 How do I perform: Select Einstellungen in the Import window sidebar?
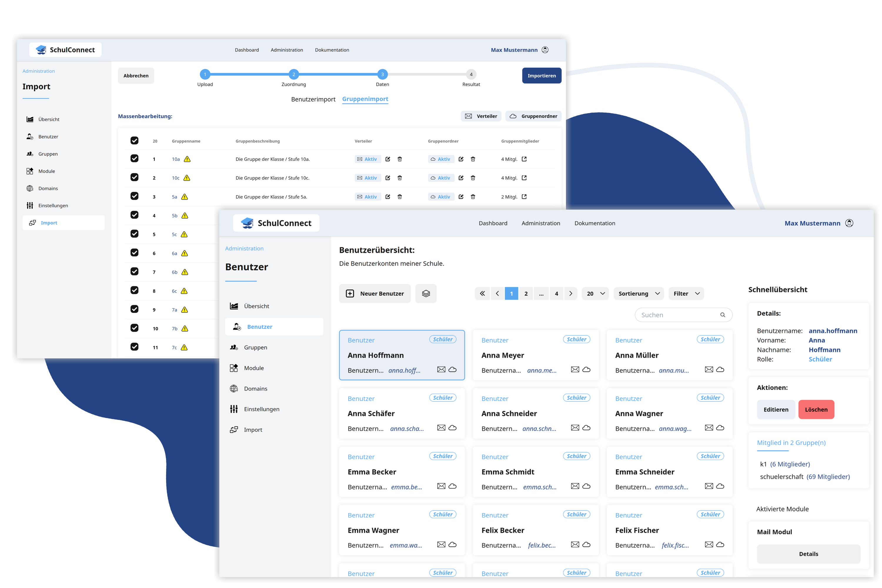point(64,206)
